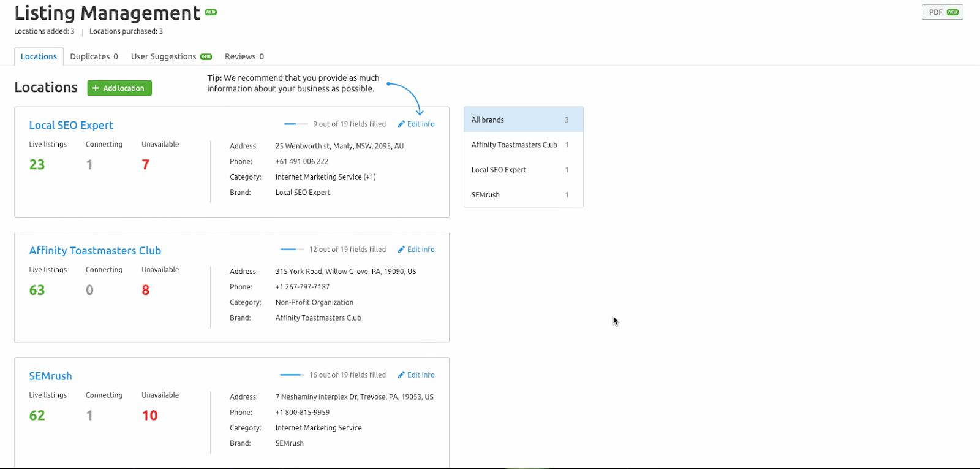Screen dimensions: 980x469
Task: Open the SEMrush location title link
Action: 50,376
